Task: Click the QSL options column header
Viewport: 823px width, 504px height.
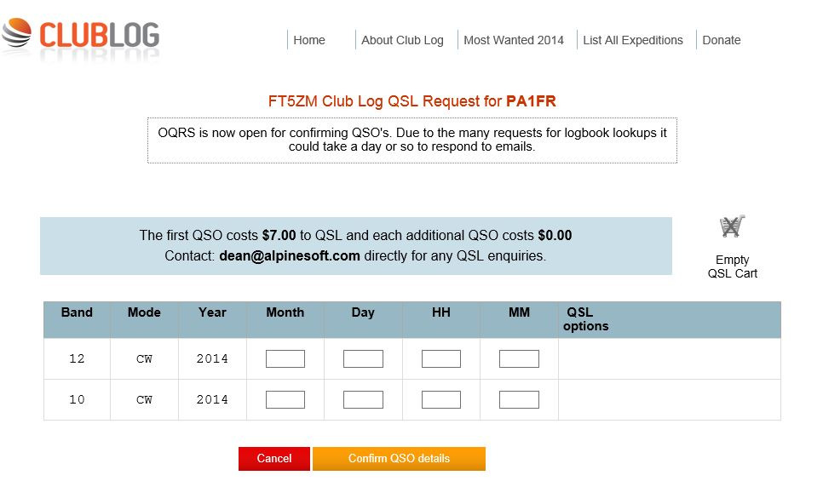Action: (586, 319)
